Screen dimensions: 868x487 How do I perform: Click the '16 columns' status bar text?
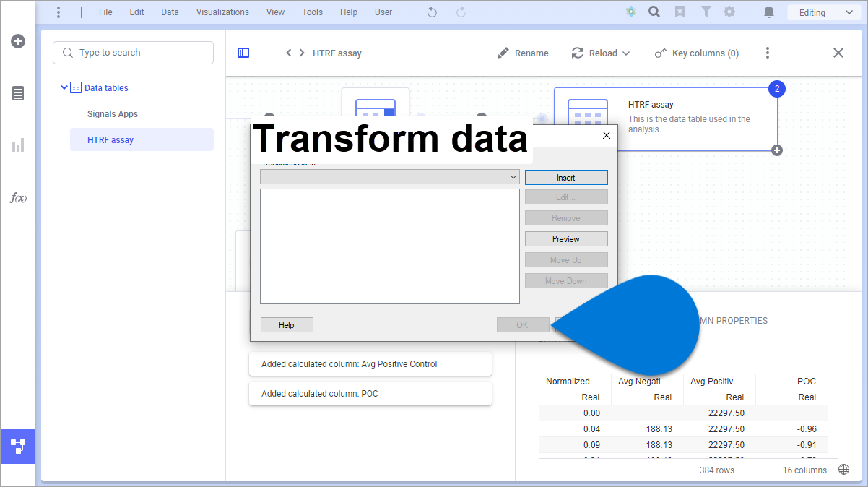point(805,470)
